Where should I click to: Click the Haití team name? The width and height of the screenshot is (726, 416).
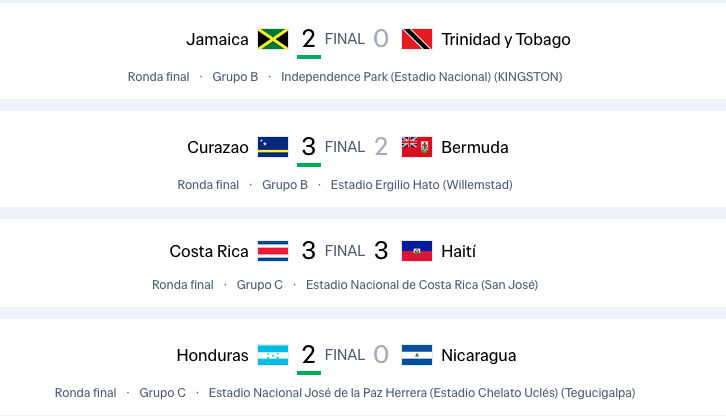click(458, 251)
